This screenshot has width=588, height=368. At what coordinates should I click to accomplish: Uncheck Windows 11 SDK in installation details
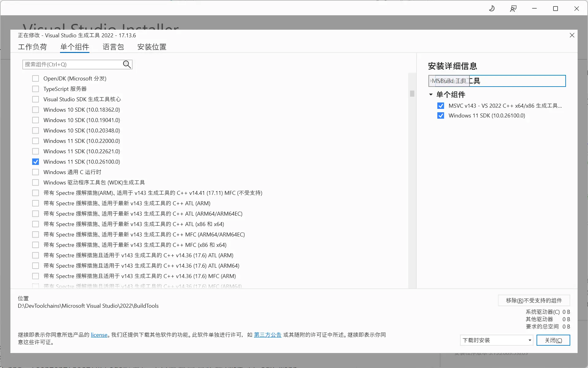point(441,116)
